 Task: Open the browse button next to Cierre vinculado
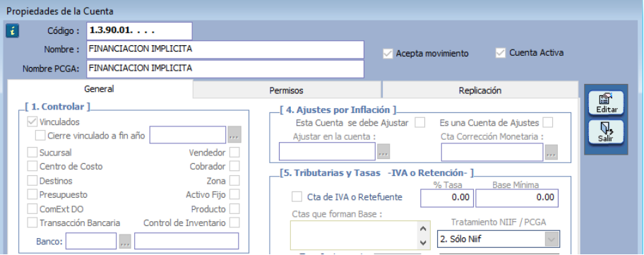234,135
